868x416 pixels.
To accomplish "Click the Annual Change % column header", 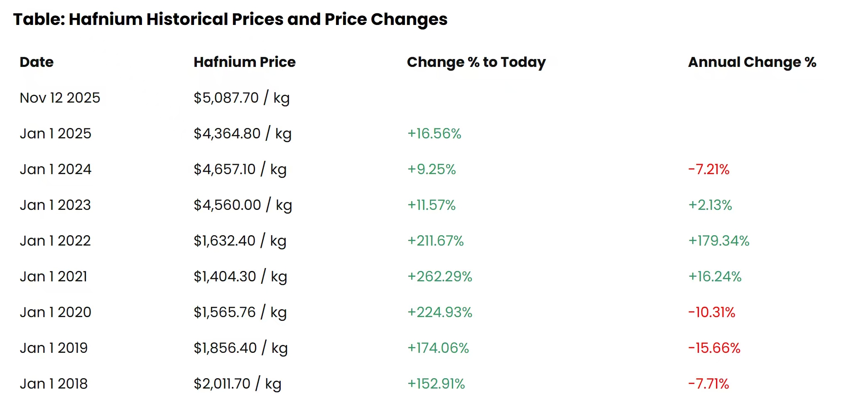I will coord(752,62).
